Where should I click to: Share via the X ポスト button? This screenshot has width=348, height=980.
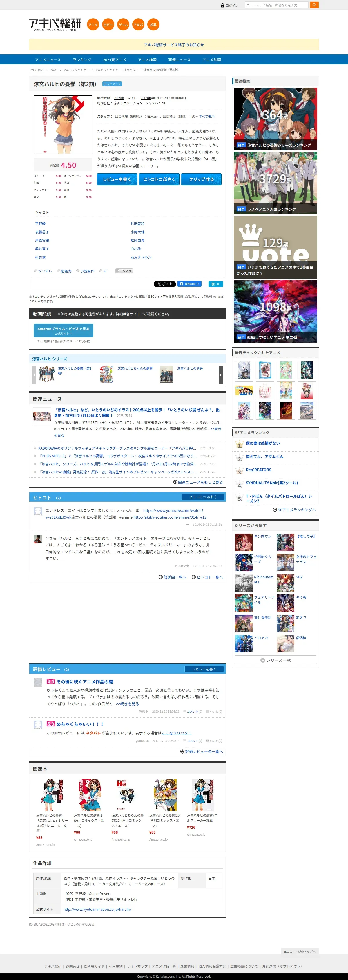[164, 284]
